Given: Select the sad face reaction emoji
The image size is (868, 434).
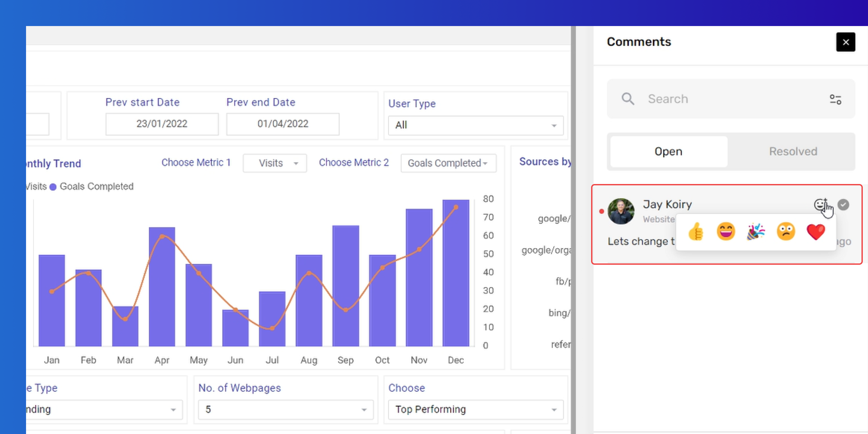Looking at the screenshot, I should (x=786, y=232).
